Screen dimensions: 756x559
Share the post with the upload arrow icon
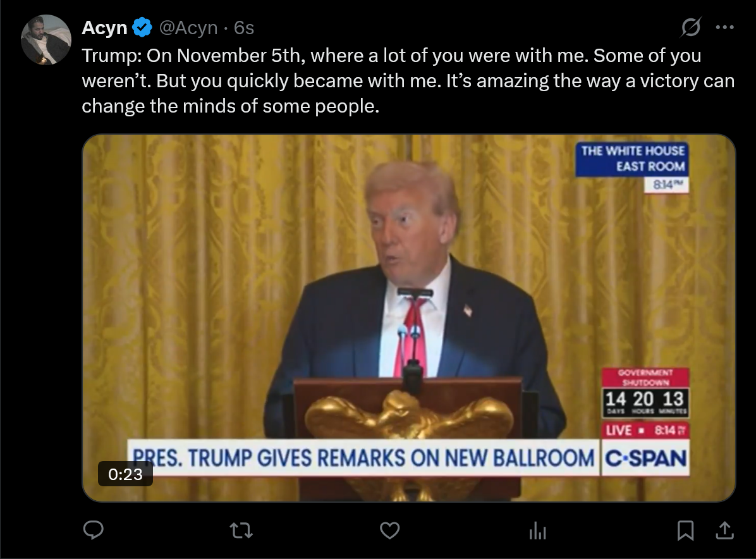point(724,530)
